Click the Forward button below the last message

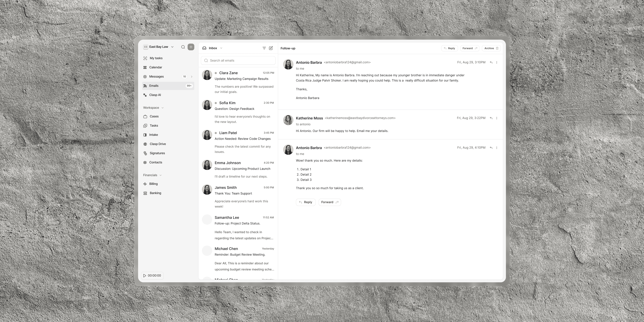pyautogui.click(x=330, y=202)
